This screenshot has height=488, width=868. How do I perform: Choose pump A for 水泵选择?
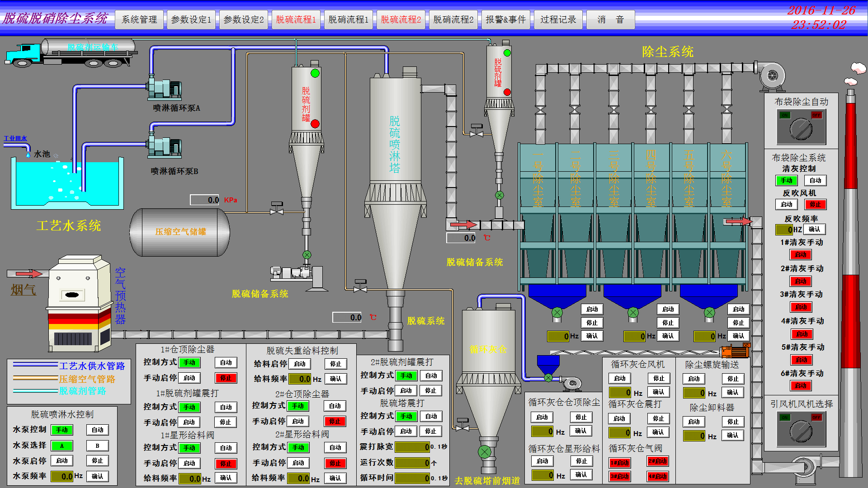point(62,446)
